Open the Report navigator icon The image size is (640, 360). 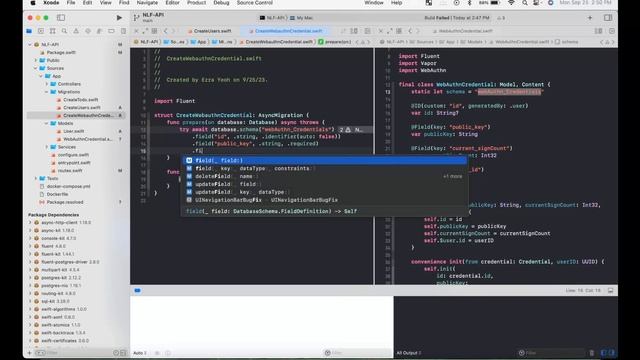tap(123, 31)
